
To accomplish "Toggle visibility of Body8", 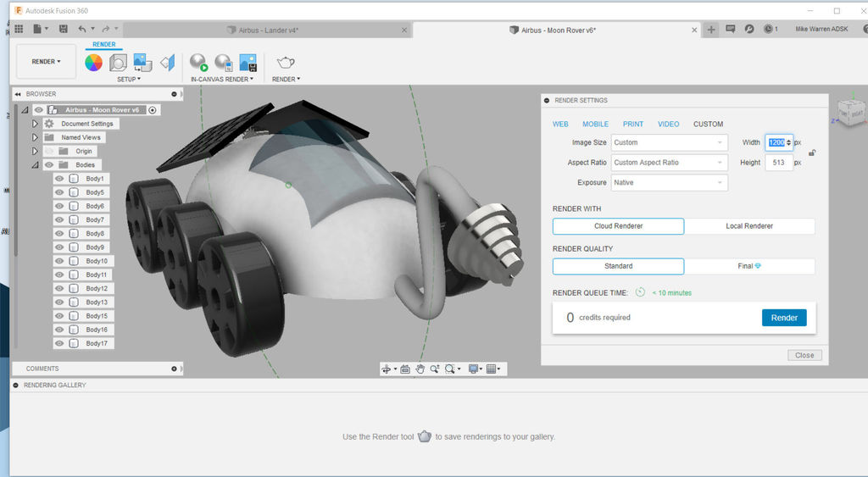I will [x=59, y=234].
